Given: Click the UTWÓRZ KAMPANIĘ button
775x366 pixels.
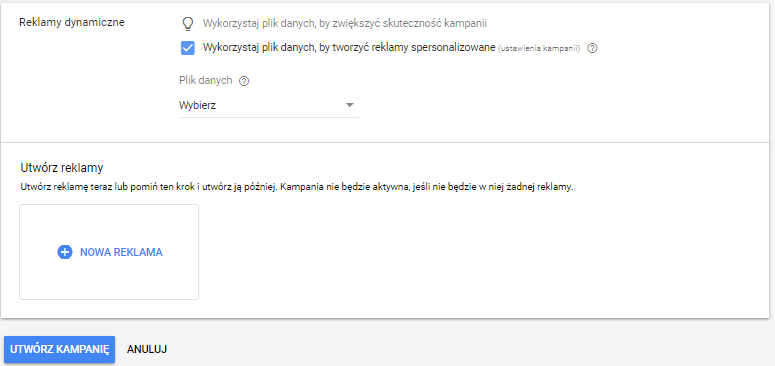Looking at the screenshot, I should (59, 349).
